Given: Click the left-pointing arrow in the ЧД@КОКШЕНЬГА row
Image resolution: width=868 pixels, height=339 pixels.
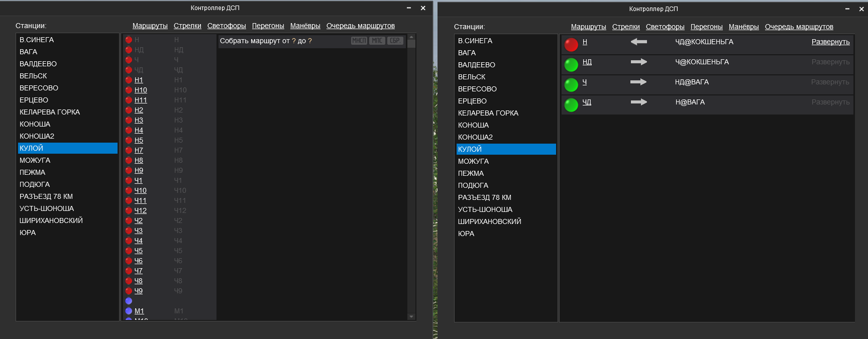Looking at the screenshot, I should pos(638,42).
